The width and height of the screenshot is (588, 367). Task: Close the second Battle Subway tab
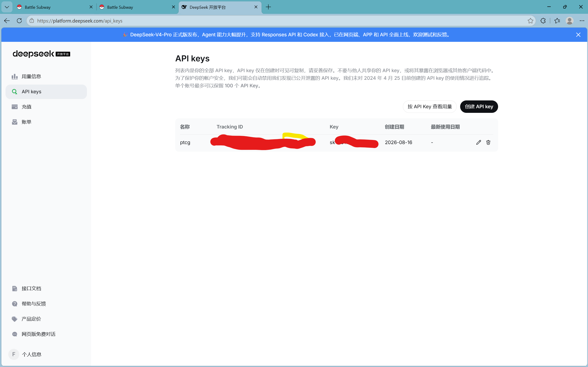pyautogui.click(x=173, y=7)
